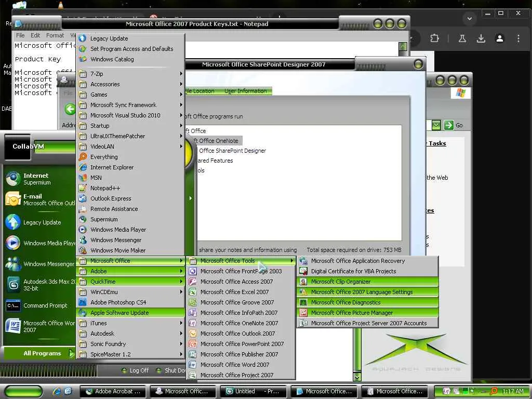Expand the Adobe program folder
Screen dimensions: 532x399
click(130, 271)
